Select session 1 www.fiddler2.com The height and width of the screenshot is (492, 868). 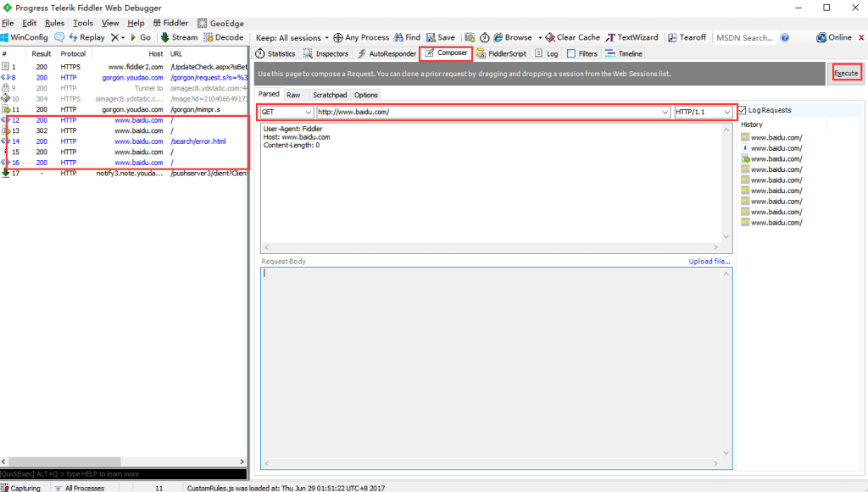[124, 67]
